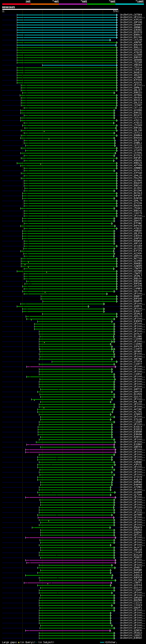Select the UniRef100_A9NNR8 label

(131, 168)
